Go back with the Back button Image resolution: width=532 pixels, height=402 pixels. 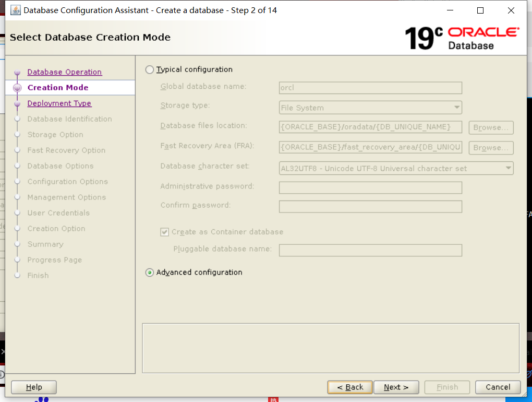pos(350,387)
